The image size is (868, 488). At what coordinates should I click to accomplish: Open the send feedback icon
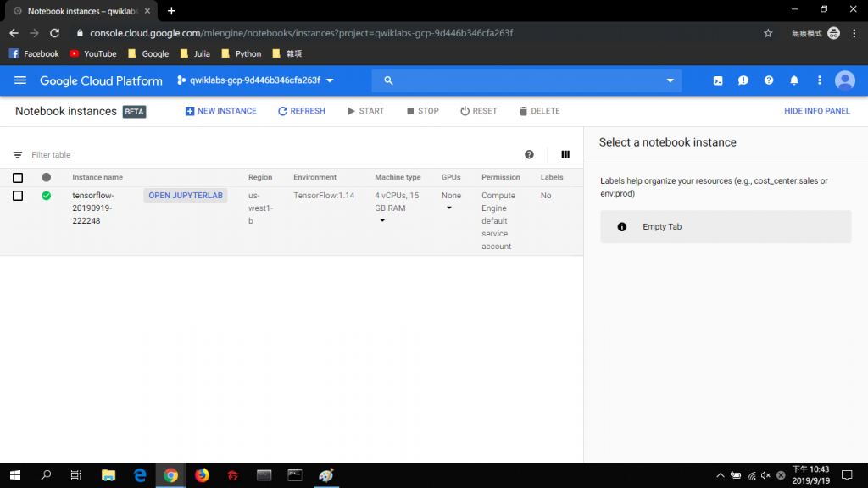[x=743, y=80]
